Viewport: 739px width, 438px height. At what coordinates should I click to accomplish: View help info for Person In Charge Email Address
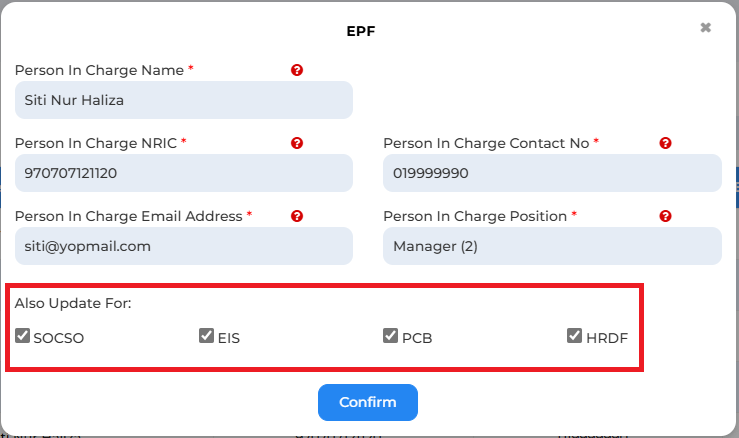pos(296,216)
